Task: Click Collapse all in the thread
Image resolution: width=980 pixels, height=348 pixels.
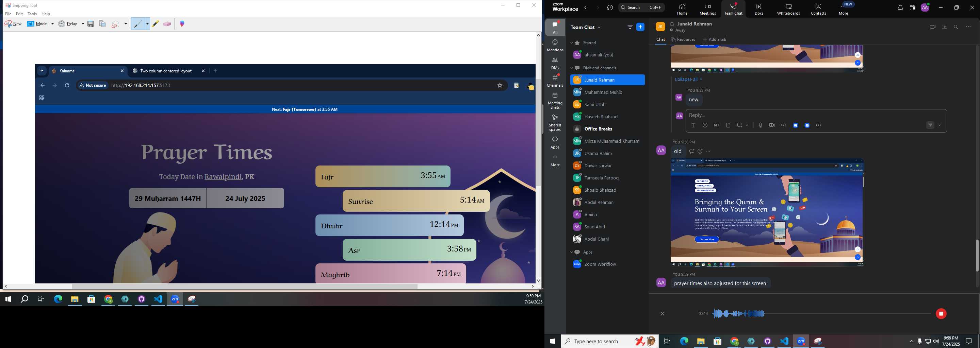Action: pyautogui.click(x=688, y=80)
